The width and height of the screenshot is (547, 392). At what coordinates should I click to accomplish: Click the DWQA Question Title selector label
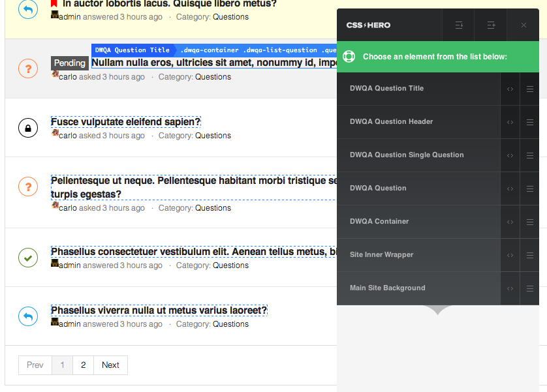coord(133,50)
